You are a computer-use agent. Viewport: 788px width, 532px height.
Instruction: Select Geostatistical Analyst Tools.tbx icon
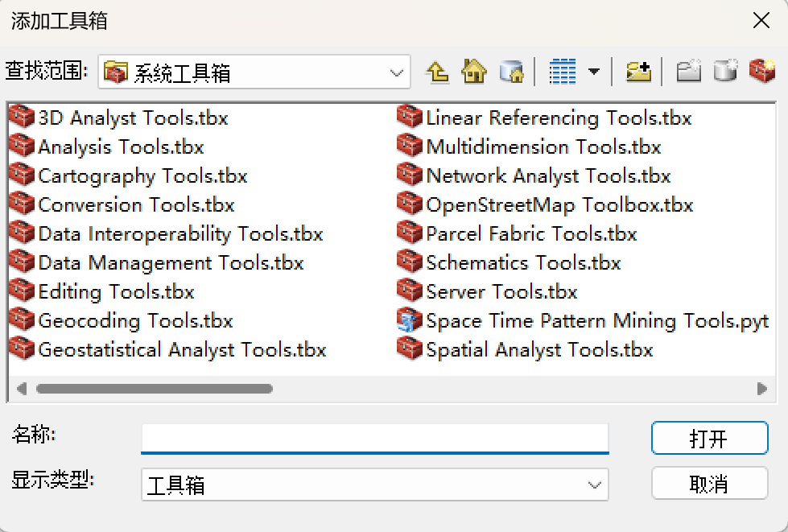tap(22, 349)
